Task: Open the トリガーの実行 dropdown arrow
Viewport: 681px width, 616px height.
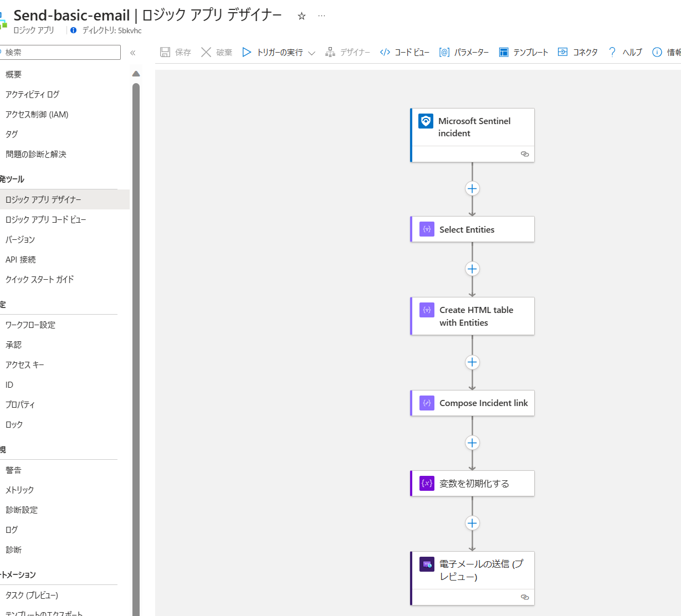Action: [x=311, y=52]
